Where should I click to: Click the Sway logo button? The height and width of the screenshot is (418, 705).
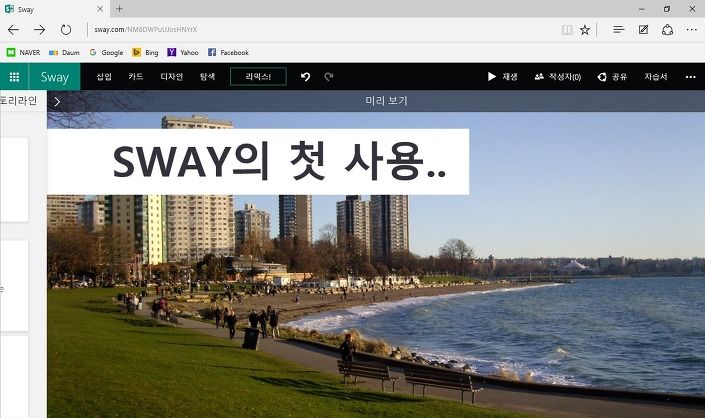coord(54,77)
